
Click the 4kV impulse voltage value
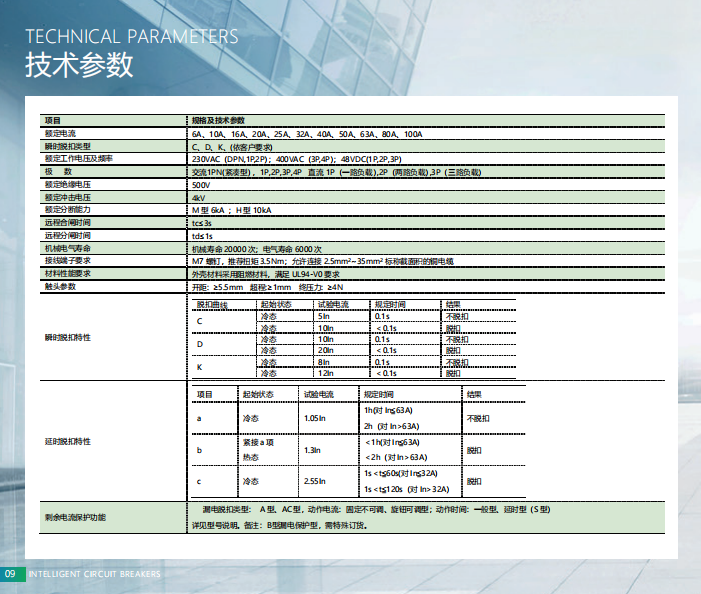point(198,198)
